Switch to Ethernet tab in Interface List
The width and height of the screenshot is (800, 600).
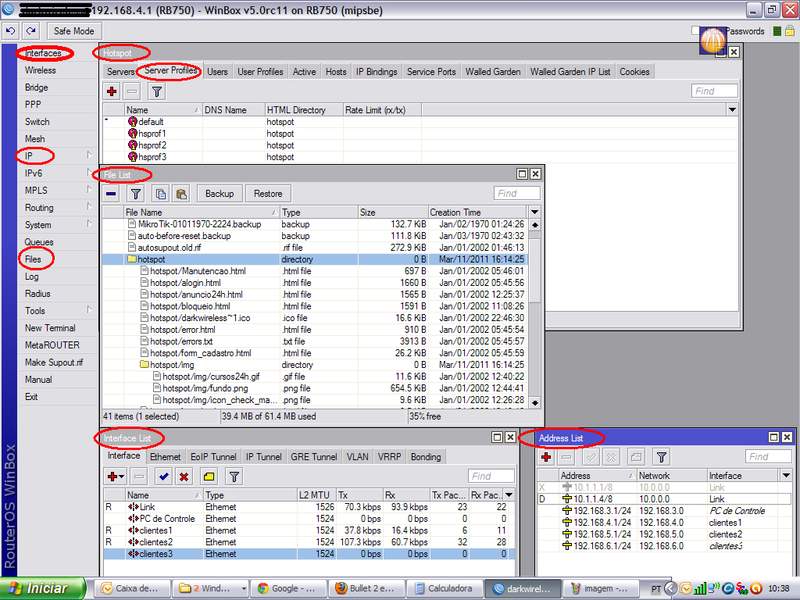[165, 457]
